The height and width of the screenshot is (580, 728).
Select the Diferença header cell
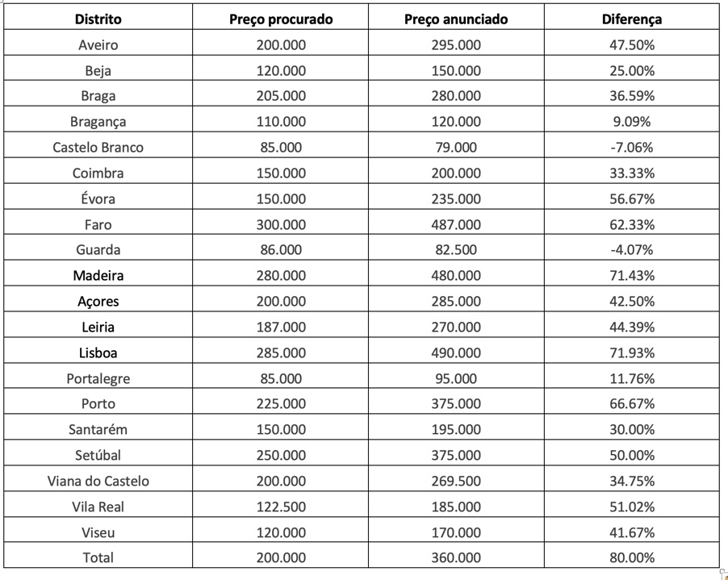[x=631, y=19]
